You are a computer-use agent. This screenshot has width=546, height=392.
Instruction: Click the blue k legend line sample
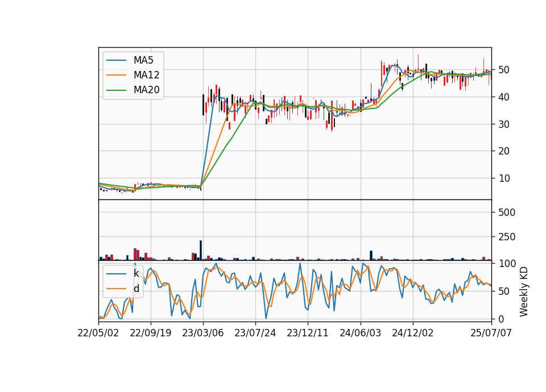[x=116, y=274]
